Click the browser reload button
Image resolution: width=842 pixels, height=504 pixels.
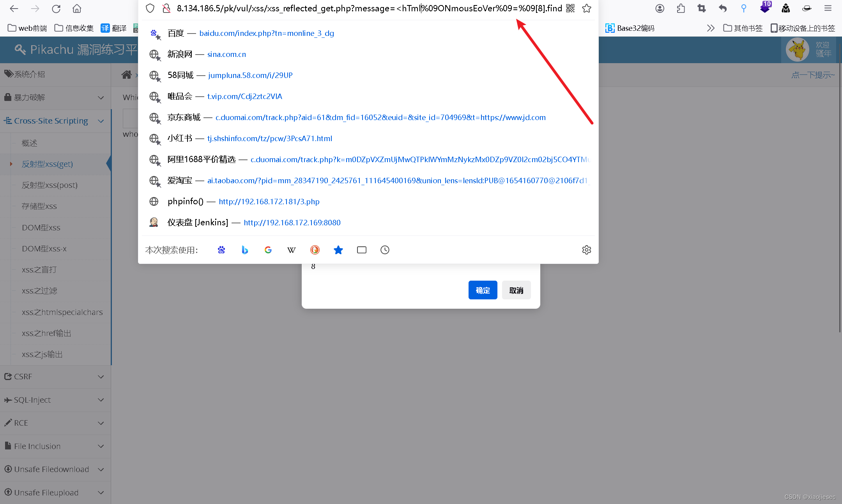56,9
